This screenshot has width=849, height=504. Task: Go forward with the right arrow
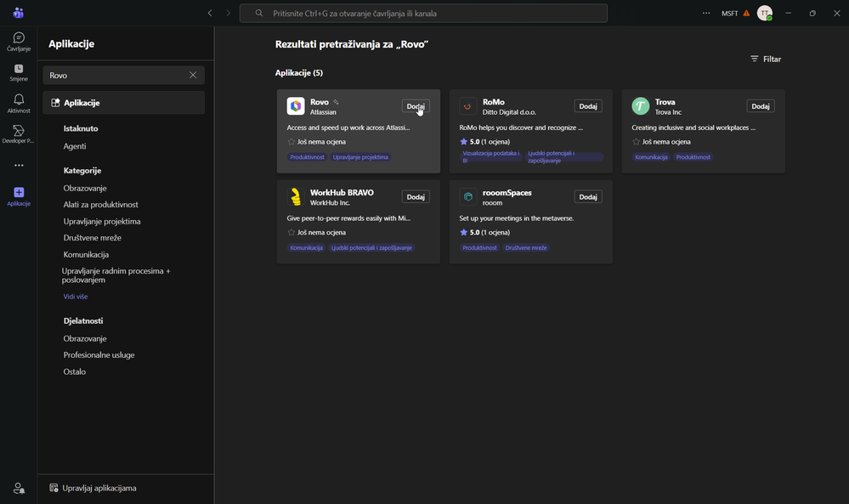click(x=228, y=13)
